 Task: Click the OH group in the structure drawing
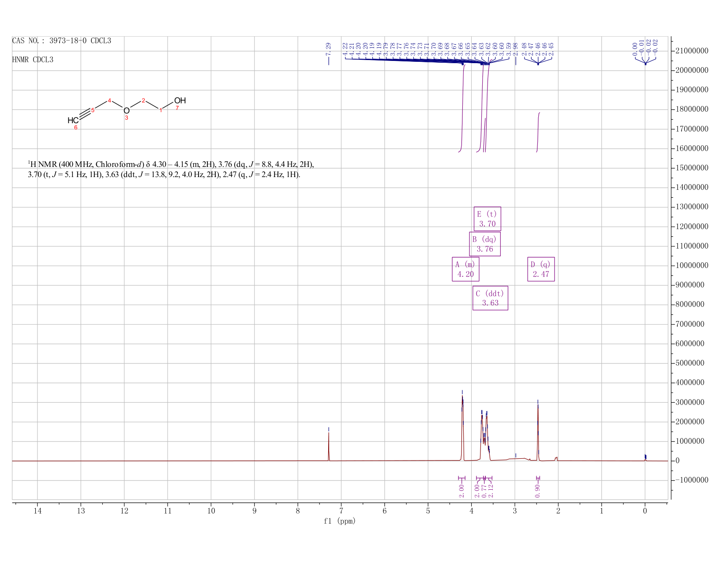coord(180,101)
